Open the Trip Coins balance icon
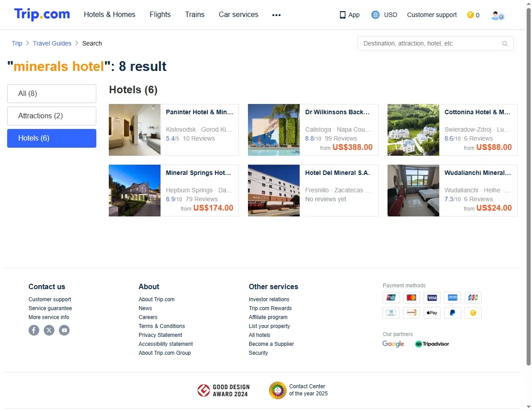 click(470, 15)
